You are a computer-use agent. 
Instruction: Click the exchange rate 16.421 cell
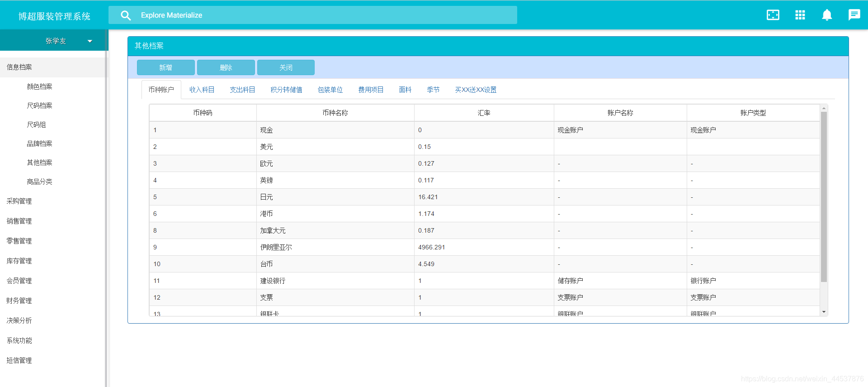(x=484, y=197)
